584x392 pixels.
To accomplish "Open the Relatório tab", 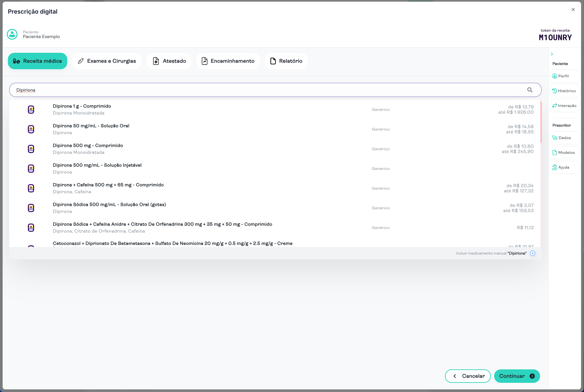I will point(286,61).
